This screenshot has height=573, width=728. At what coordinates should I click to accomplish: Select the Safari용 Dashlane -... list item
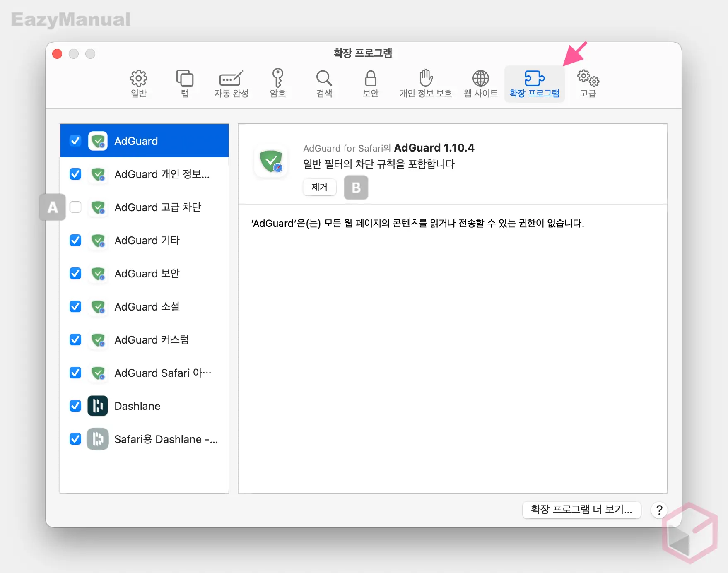pos(145,439)
